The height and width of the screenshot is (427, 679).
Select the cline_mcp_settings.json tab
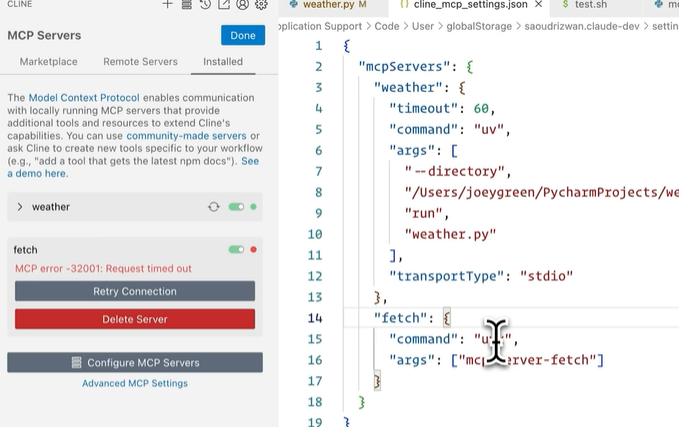(x=470, y=4)
